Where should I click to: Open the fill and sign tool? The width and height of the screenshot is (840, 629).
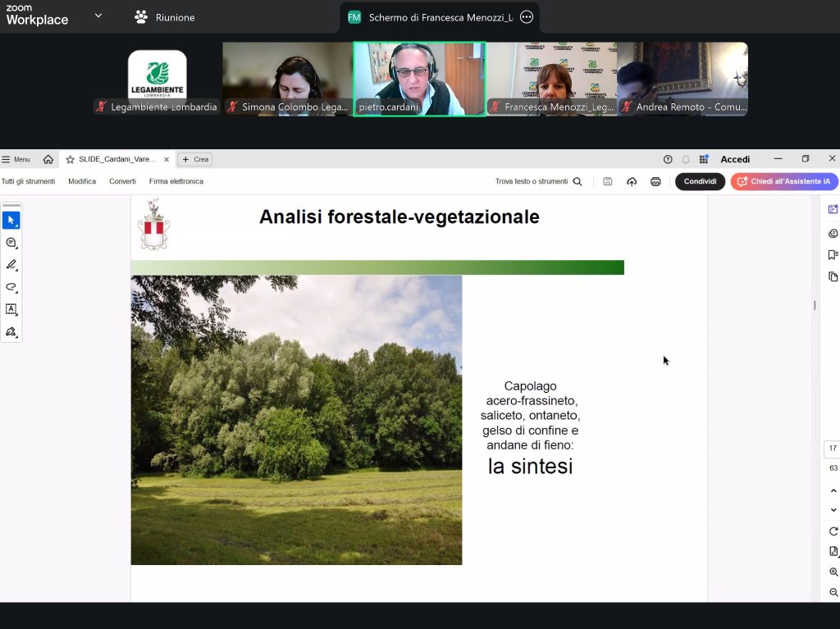[11, 332]
